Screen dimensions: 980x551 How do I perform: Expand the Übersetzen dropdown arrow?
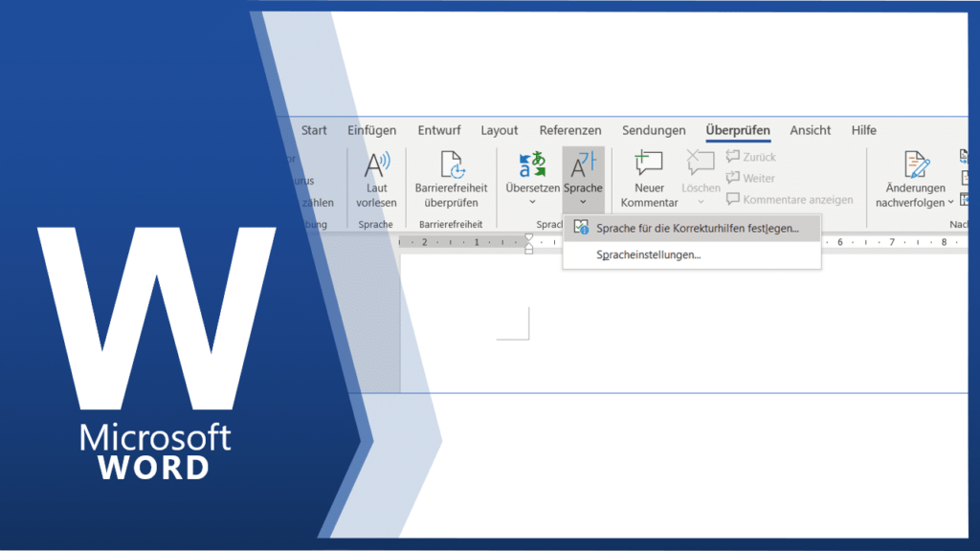click(532, 202)
